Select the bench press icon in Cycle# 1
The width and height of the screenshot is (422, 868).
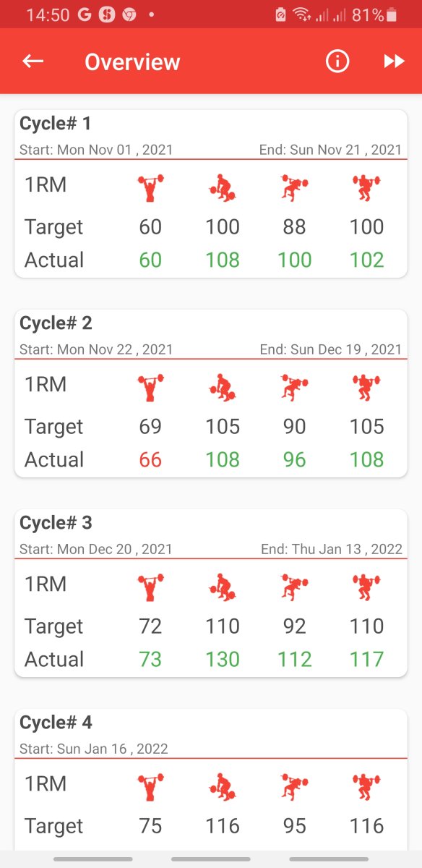click(294, 187)
